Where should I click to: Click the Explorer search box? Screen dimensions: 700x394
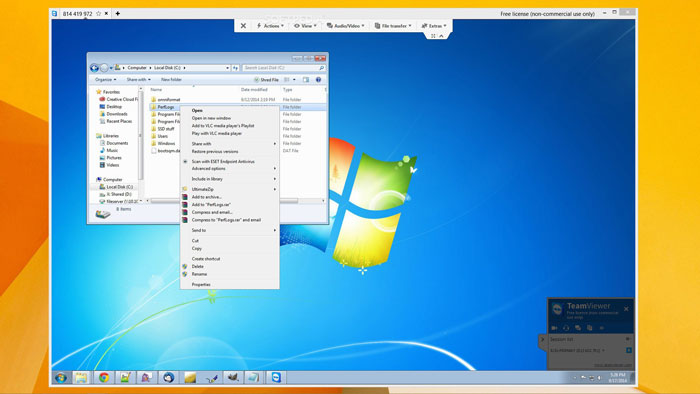click(x=283, y=68)
